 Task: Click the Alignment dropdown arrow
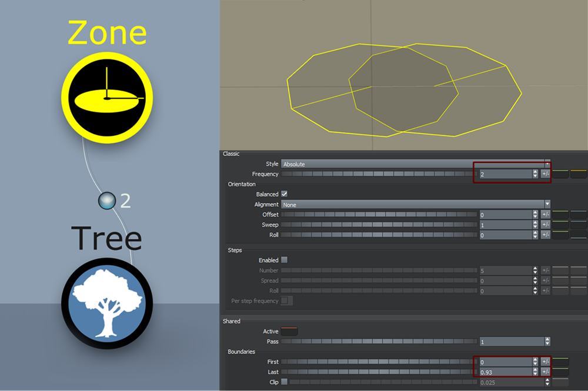tap(547, 204)
